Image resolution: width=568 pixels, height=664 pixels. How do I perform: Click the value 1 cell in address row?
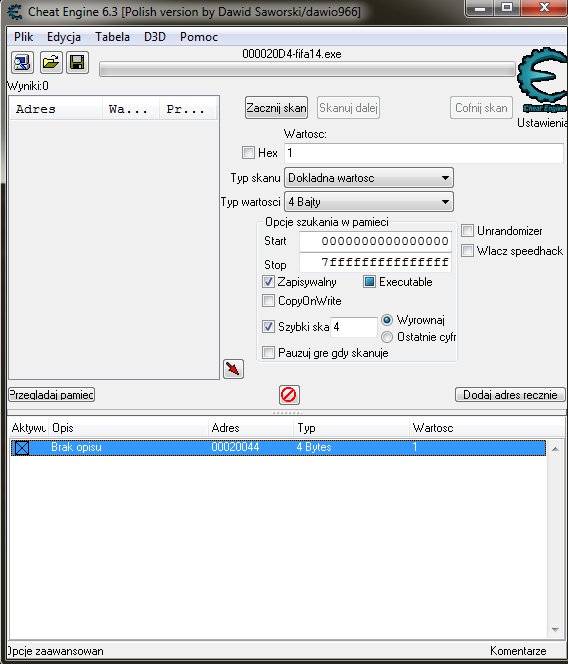415,447
